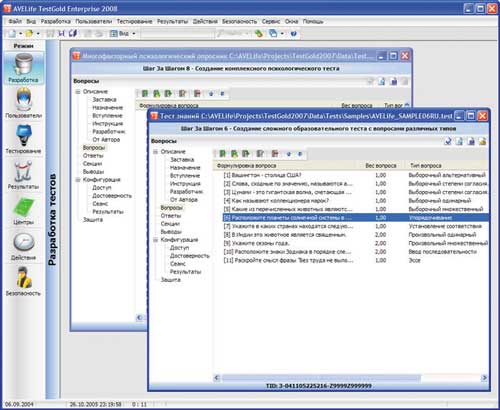
Task: Click the horizontal scrollbar in question list
Action: click(350, 378)
